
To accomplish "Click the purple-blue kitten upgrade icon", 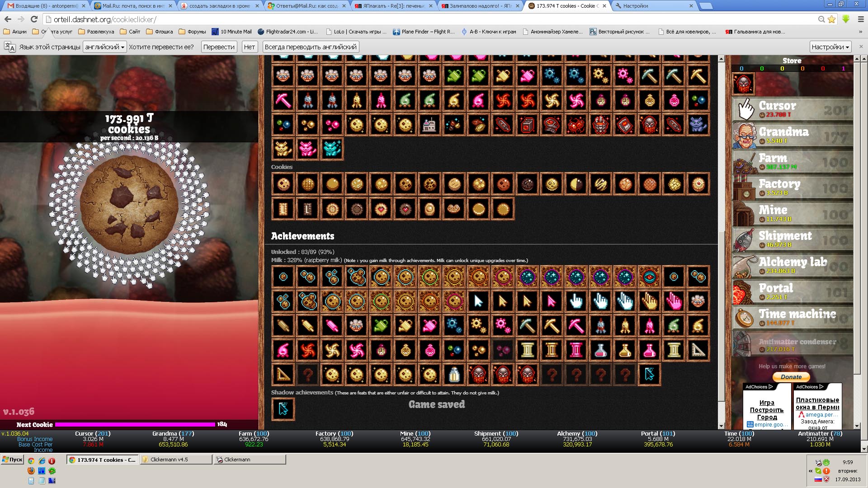I will click(x=698, y=124).
